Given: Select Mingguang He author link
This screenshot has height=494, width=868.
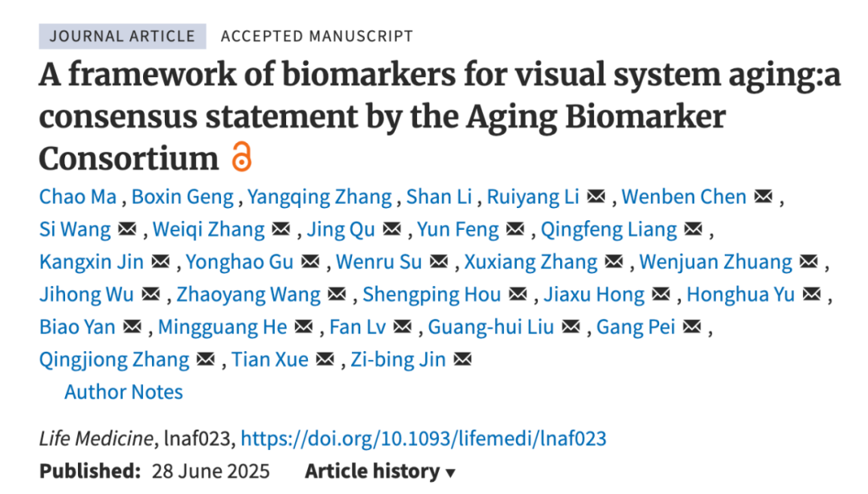Looking at the screenshot, I should [223, 327].
